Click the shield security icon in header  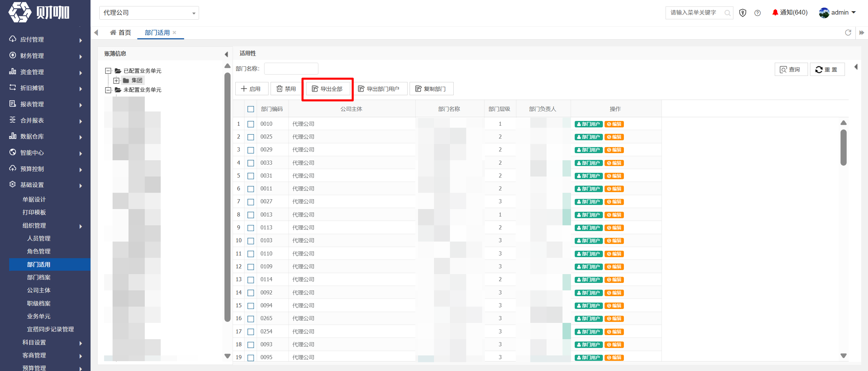743,13
